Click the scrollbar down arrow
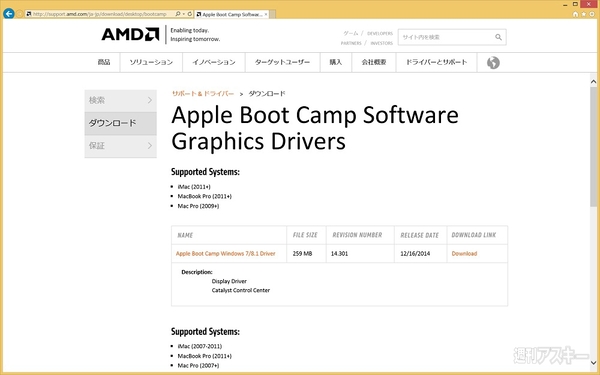Viewport: 600px width, 375px height. coord(593,362)
